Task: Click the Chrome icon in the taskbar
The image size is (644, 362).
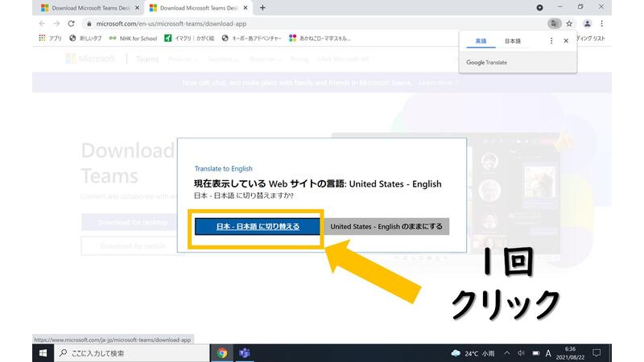Action: tap(222, 353)
